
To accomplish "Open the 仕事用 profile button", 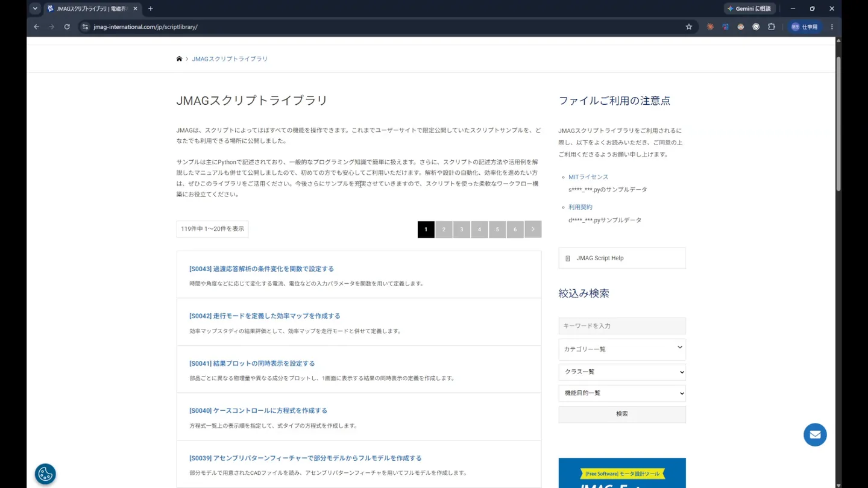I will (x=805, y=27).
